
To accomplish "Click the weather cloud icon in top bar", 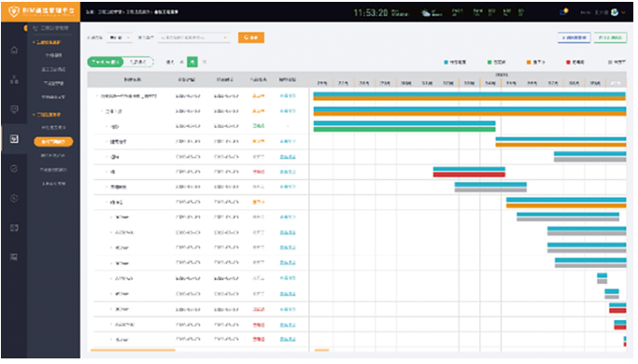I will (426, 13).
